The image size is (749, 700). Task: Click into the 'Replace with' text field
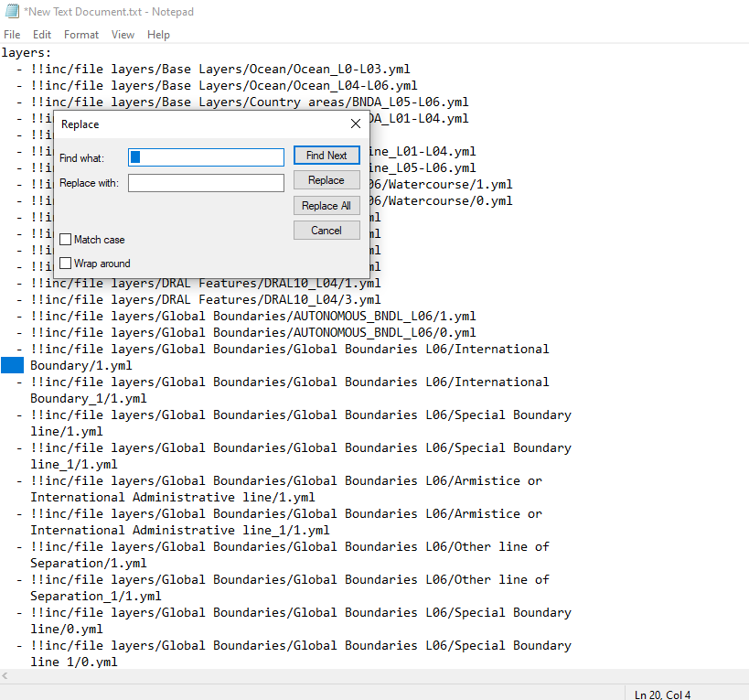[207, 183]
